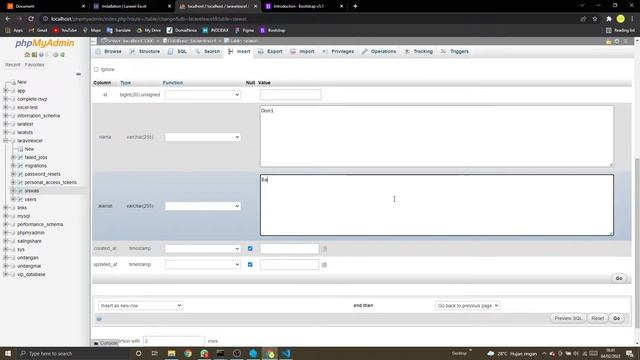Click the phpMyAdmin home icon

coord(27,55)
